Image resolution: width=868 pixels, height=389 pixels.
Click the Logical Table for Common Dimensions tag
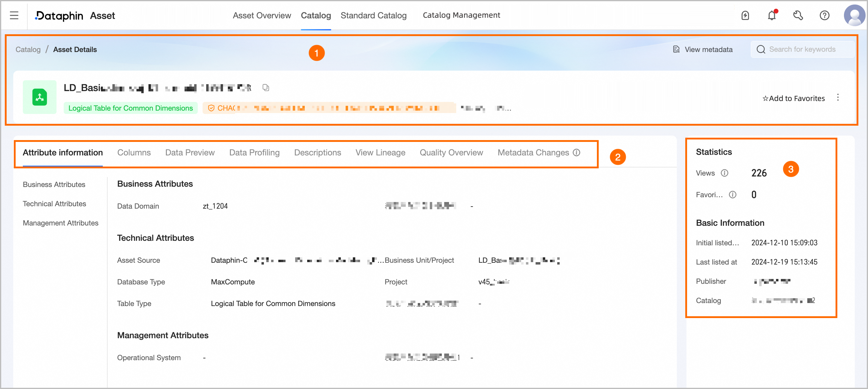coord(130,108)
